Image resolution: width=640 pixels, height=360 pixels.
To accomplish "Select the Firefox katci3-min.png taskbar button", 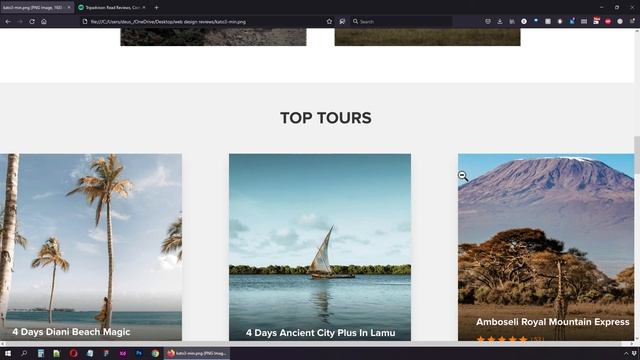I will [197, 353].
